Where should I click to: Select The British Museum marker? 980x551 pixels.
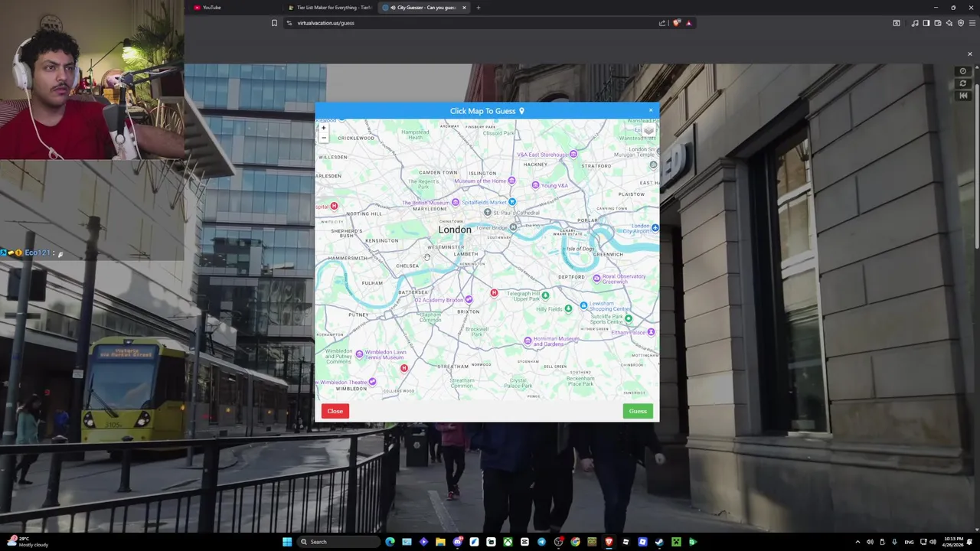[456, 202]
